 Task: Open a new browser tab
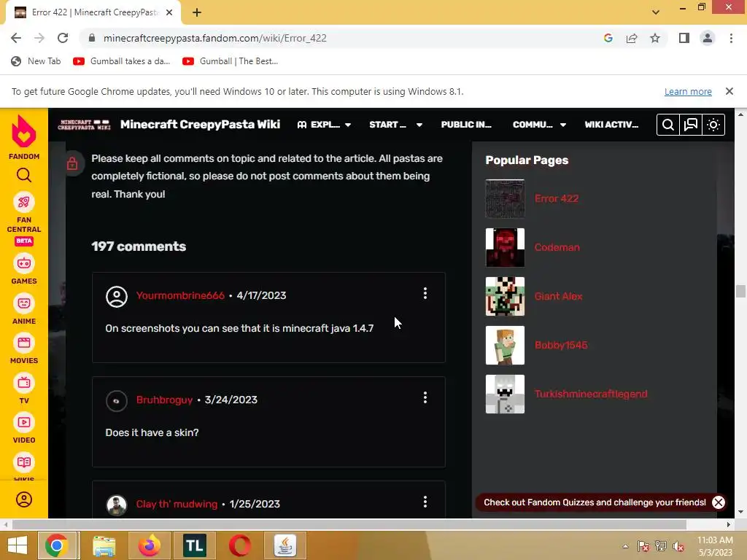[x=197, y=12]
